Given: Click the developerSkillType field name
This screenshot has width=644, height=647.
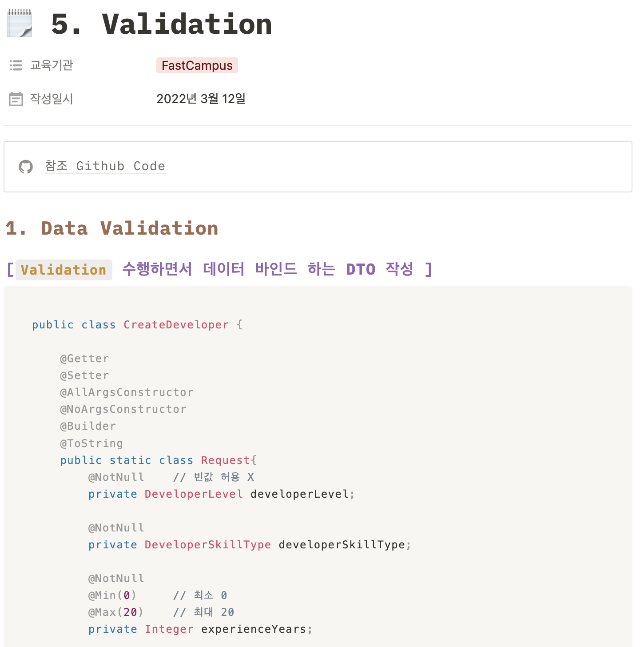Looking at the screenshot, I should coord(342,545).
